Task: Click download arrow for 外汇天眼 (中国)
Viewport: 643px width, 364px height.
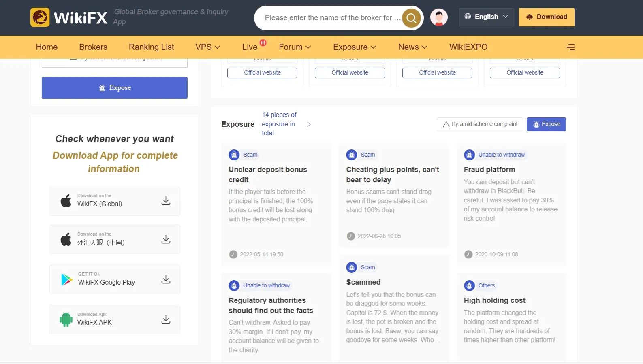Action: click(x=166, y=239)
